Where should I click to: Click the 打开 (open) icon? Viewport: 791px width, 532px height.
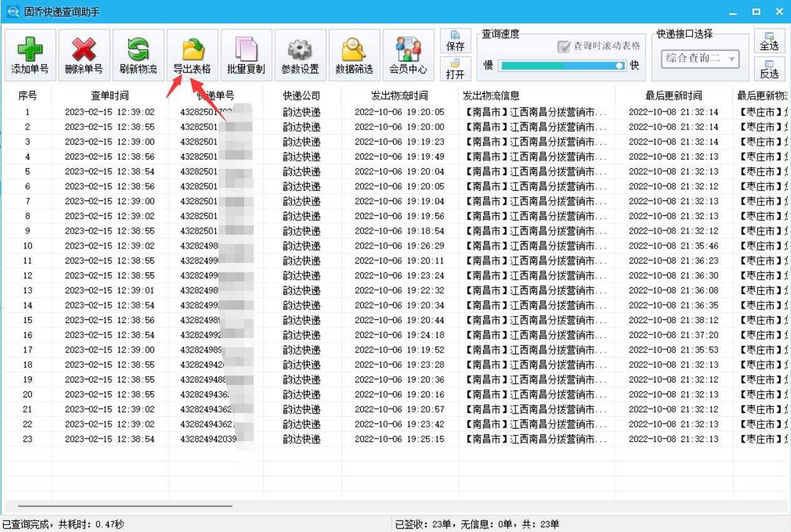(455, 69)
